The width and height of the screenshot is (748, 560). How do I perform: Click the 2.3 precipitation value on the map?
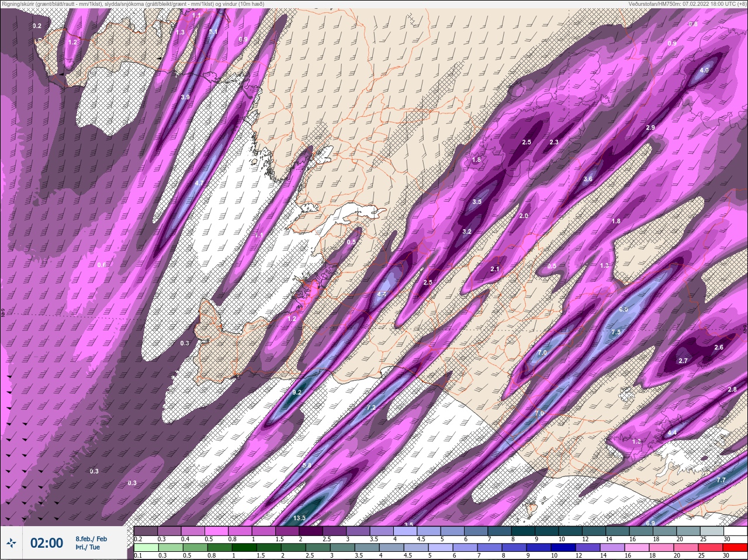pyautogui.click(x=554, y=142)
